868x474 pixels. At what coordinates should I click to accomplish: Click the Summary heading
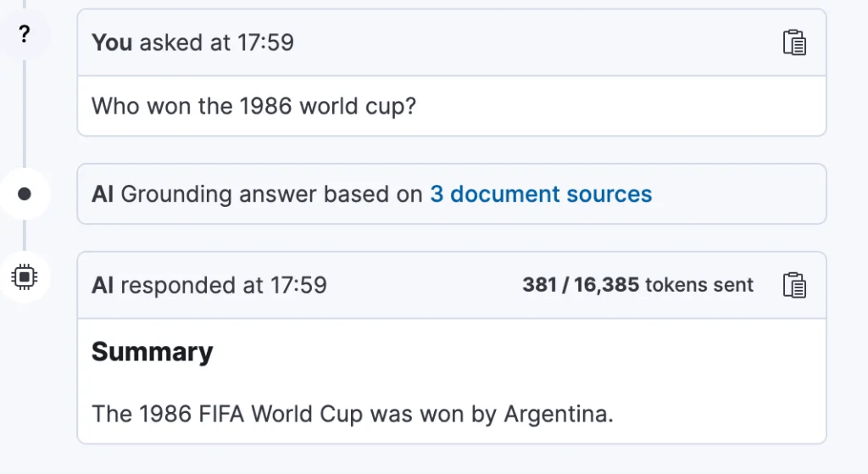(x=152, y=352)
